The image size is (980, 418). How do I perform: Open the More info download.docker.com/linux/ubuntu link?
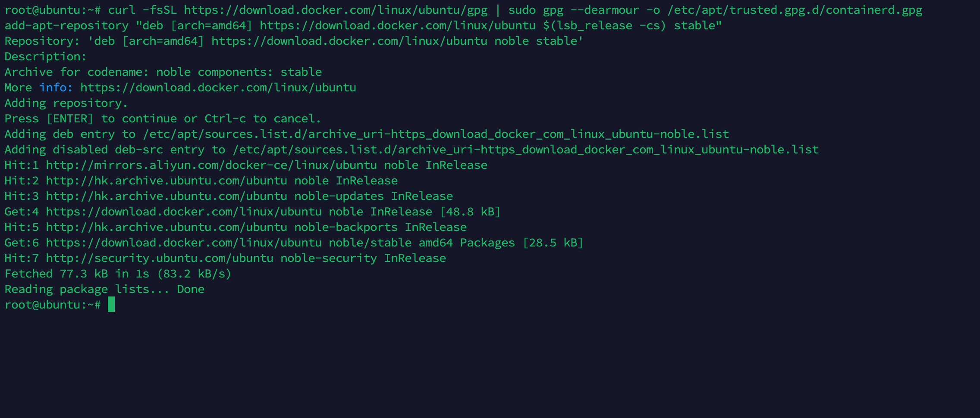[218, 87]
